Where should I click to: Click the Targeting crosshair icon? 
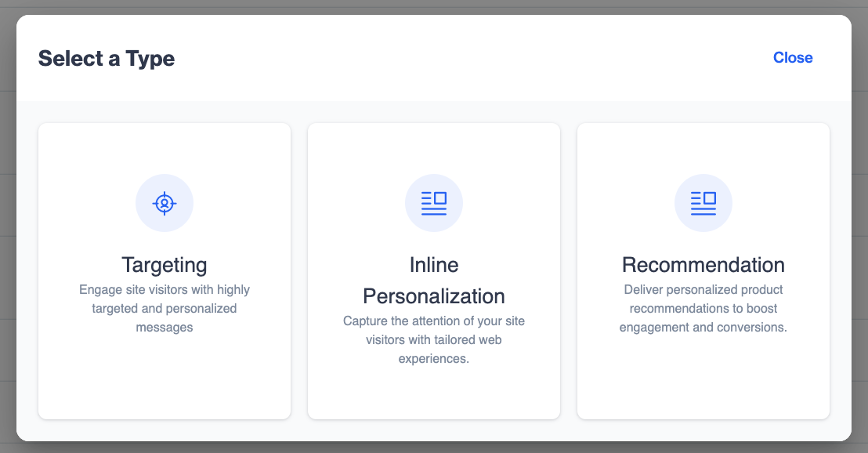tap(165, 203)
